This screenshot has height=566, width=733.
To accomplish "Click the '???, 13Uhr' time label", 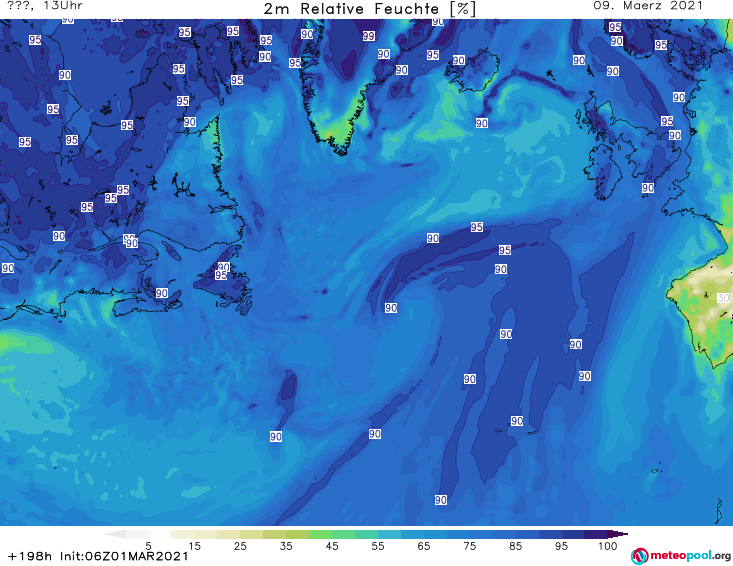I will pos(45,6).
